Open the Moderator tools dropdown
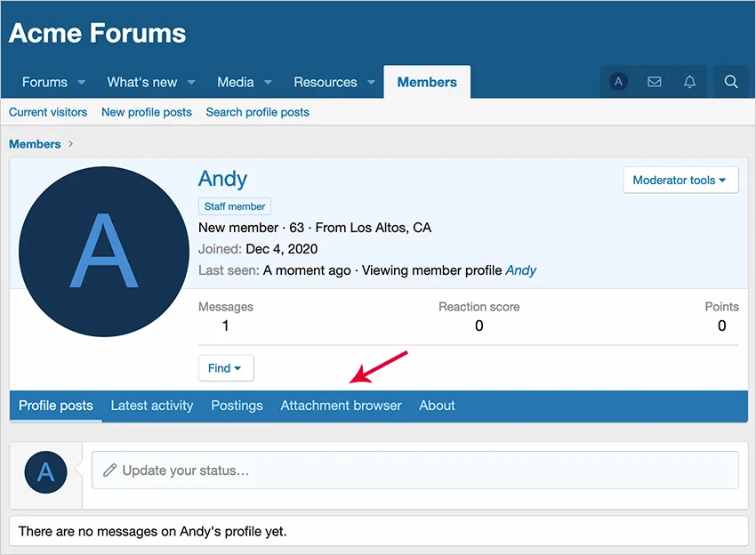 [x=680, y=181]
